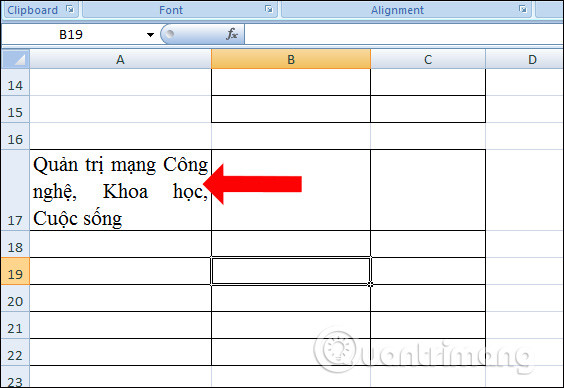Viewport: 564px width, 388px height.
Task: Click the Name Box showing B19
Action: coord(72,35)
